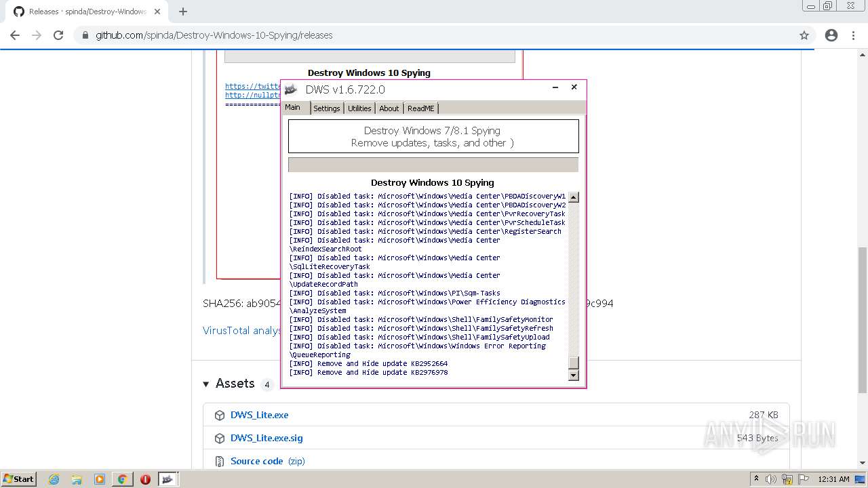Minimize the DWS window

tap(555, 87)
